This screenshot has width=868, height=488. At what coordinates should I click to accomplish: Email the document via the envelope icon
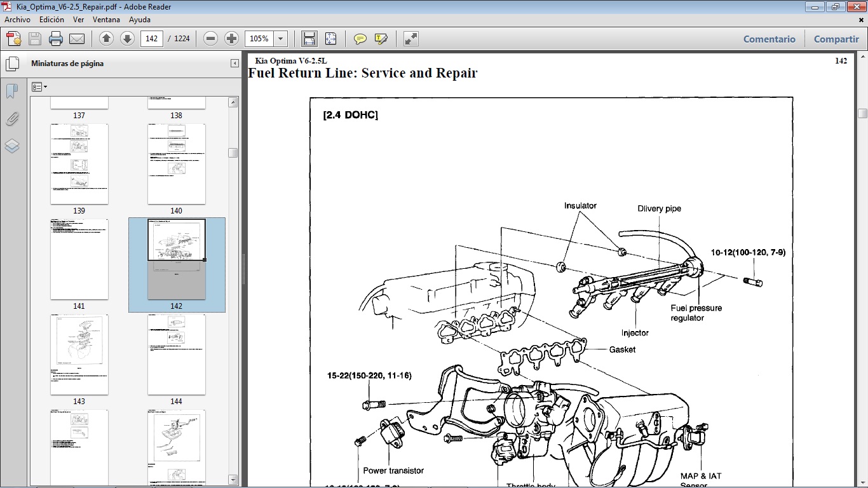click(76, 38)
